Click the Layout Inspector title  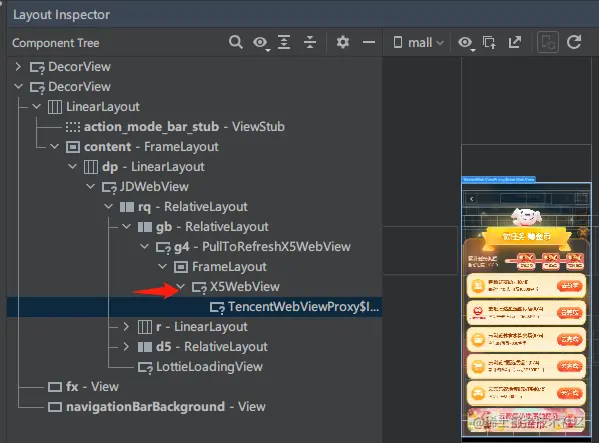pos(62,15)
